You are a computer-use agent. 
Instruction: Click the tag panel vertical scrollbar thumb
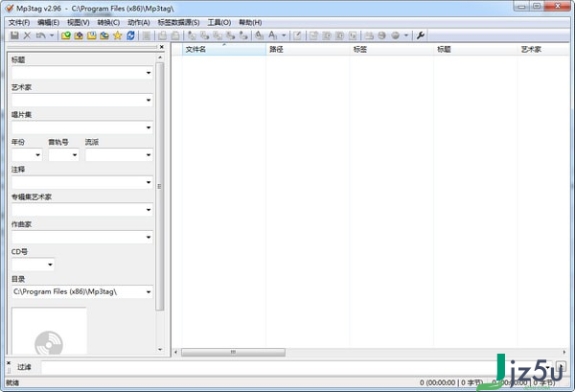(159, 187)
